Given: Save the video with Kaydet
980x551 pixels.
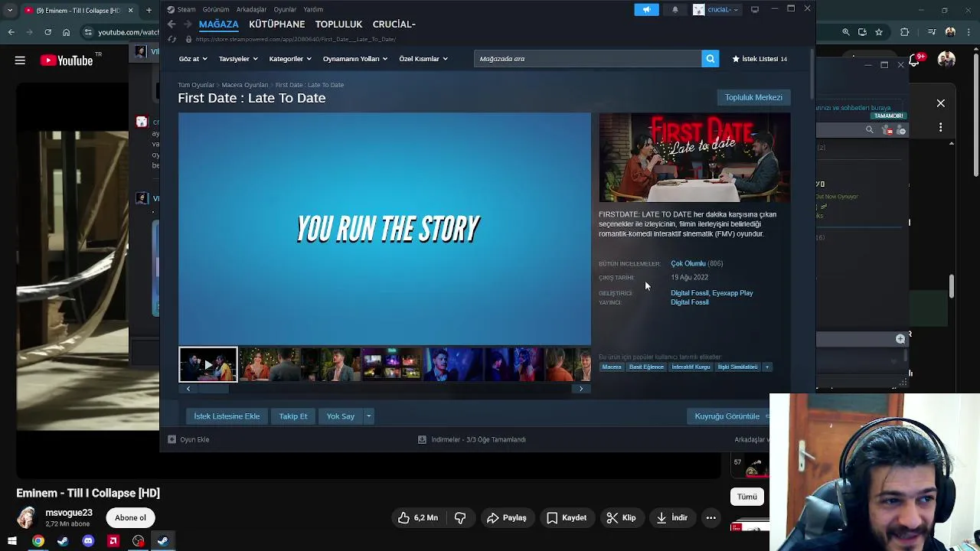Looking at the screenshot, I should (567, 518).
